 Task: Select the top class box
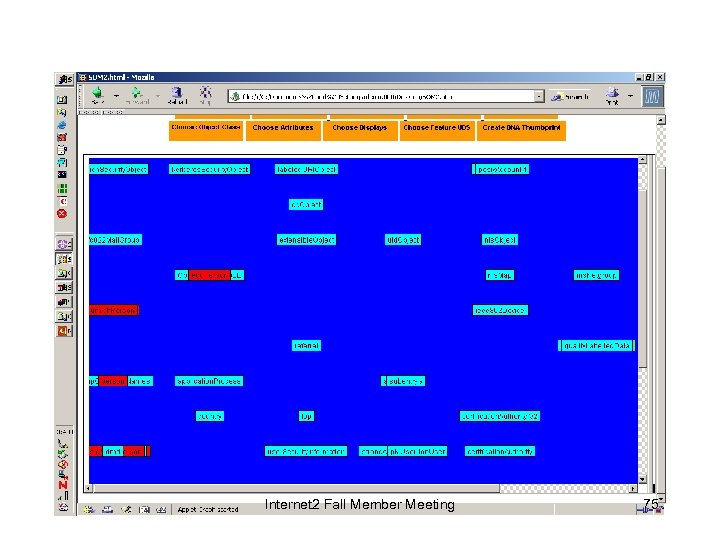(x=306, y=416)
